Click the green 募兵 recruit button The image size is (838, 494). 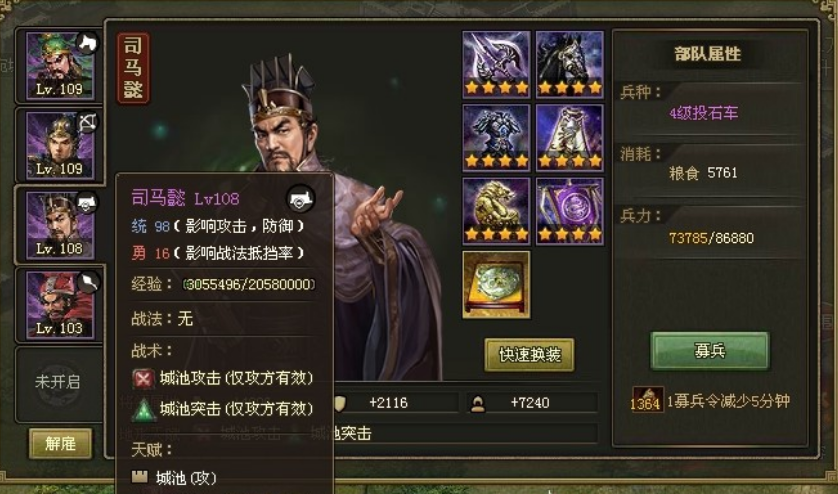[710, 351]
